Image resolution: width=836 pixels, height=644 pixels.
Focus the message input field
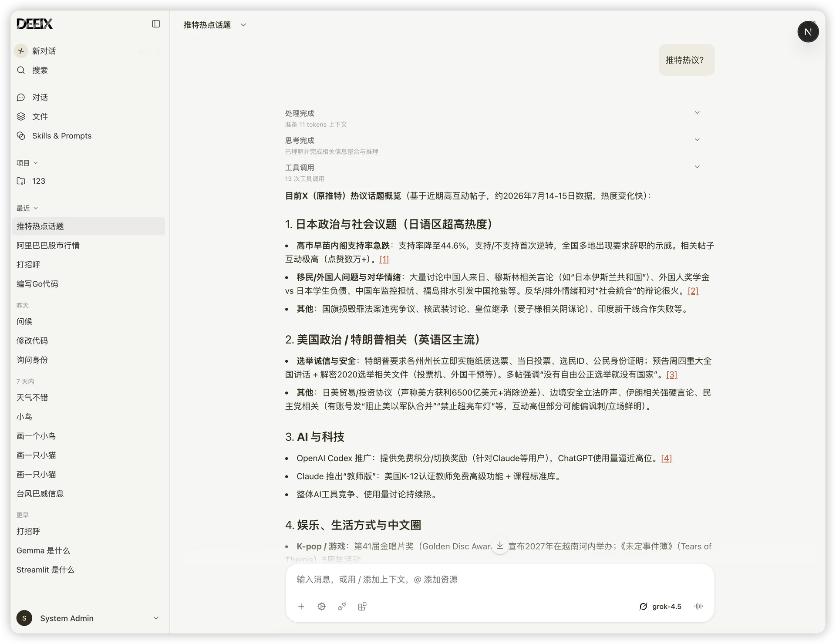pos(499,580)
